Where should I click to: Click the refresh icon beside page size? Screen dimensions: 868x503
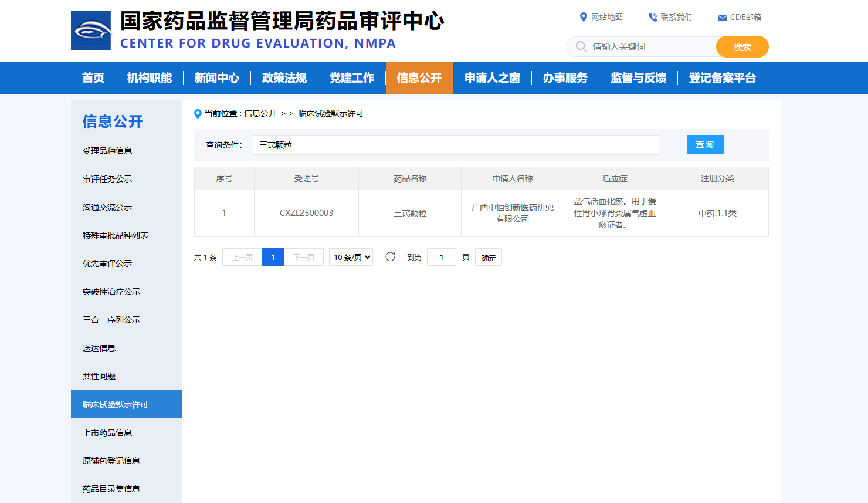390,257
